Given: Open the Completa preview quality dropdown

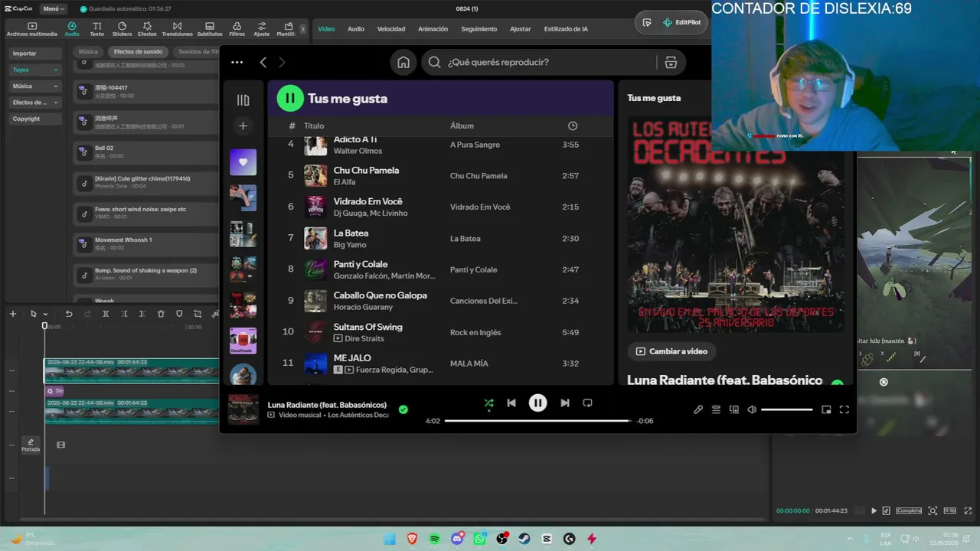Looking at the screenshot, I should pos(909,510).
